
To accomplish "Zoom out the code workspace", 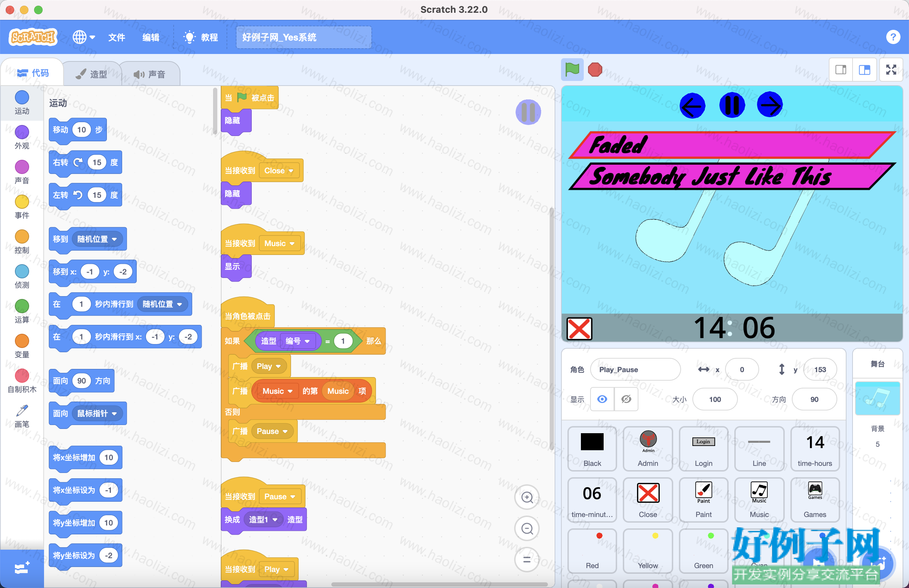I will coord(527,528).
